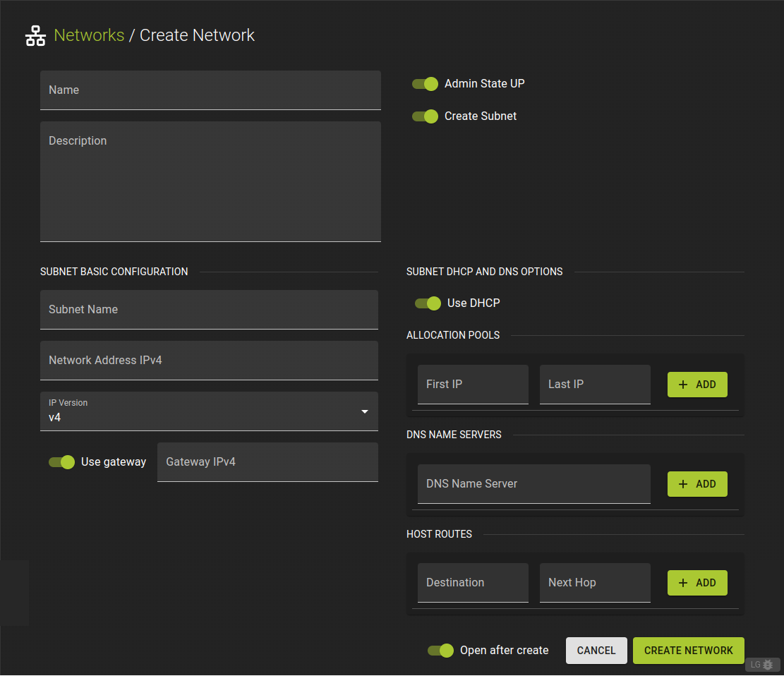Viewport: 784px width, 676px height.
Task: Click the Last IP field
Action: tap(595, 384)
